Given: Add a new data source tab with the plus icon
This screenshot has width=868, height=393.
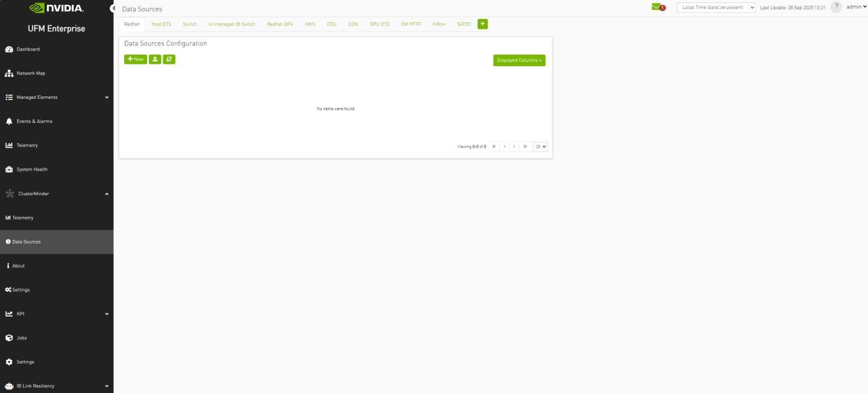Looking at the screenshot, I should click(482, 24).
